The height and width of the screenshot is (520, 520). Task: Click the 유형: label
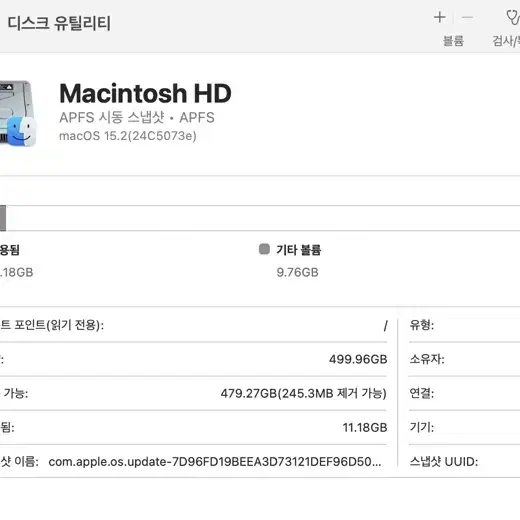(422, 325)
